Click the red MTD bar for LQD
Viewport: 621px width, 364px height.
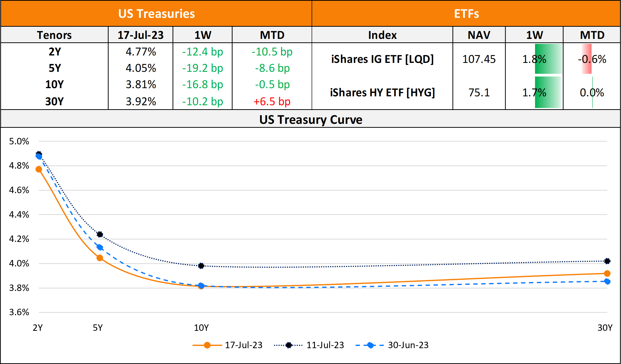pos(587,59)
